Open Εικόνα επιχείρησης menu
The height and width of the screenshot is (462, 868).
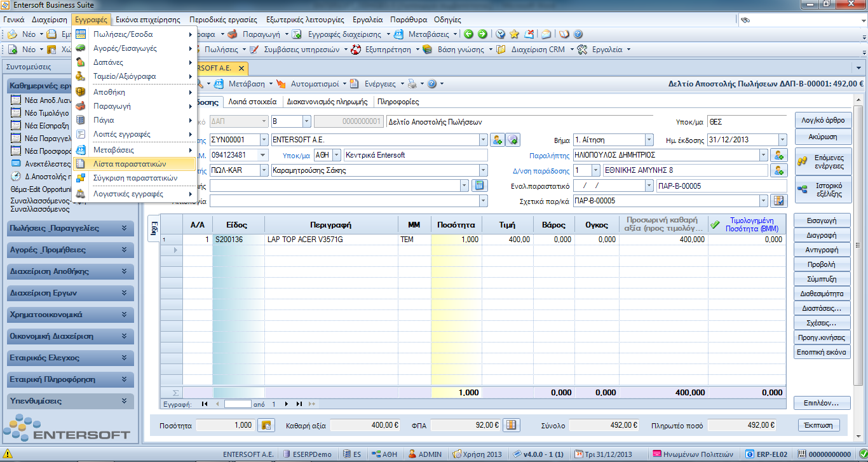click(148, 20)
